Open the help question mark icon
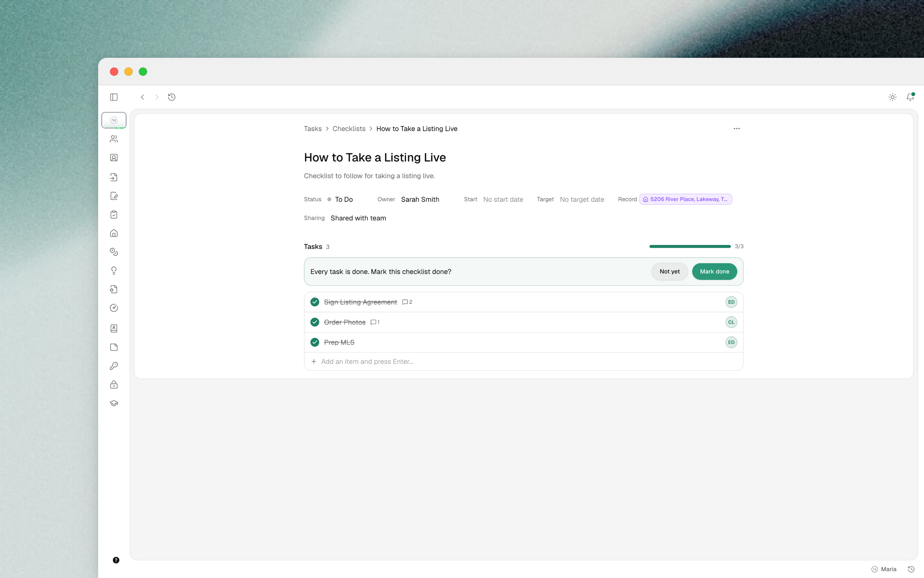This screenshot has height=578, width=924. pos(116,560)
